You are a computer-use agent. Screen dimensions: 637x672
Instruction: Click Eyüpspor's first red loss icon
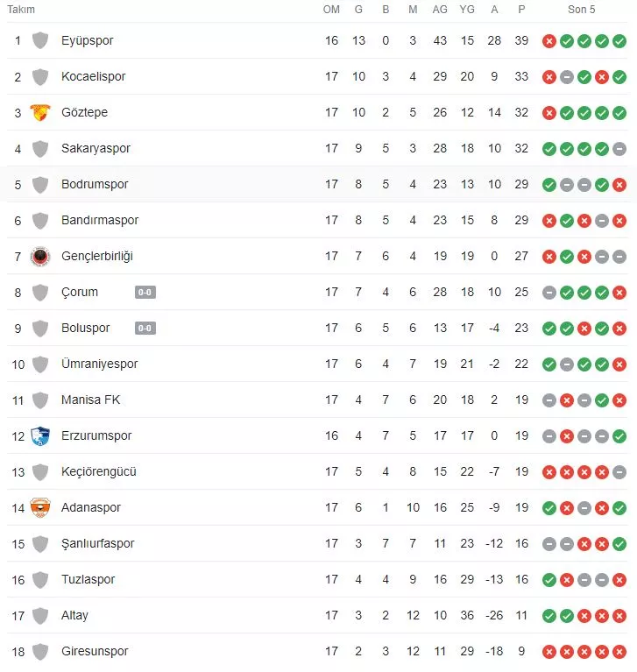coord(549,41)
